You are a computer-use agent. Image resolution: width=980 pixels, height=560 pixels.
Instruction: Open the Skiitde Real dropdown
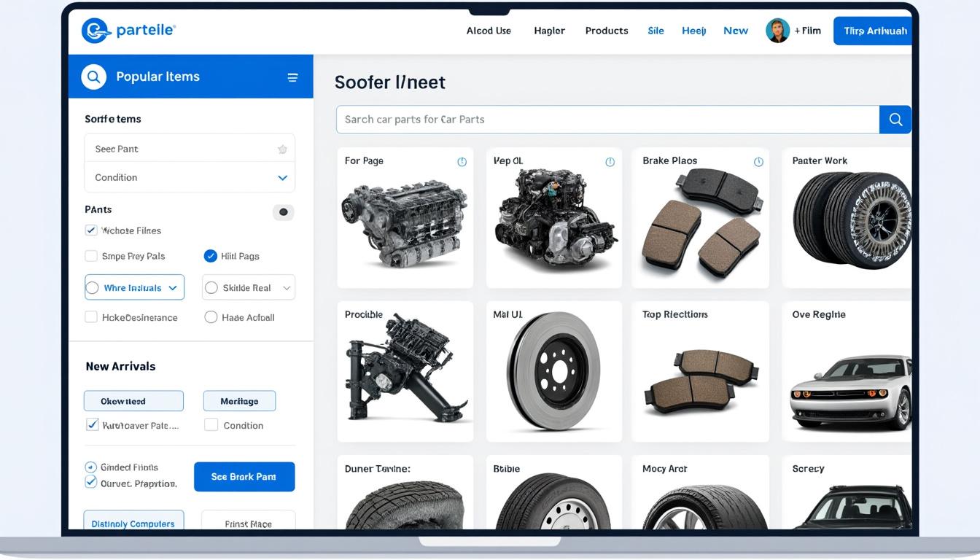(x=248, y=288)
